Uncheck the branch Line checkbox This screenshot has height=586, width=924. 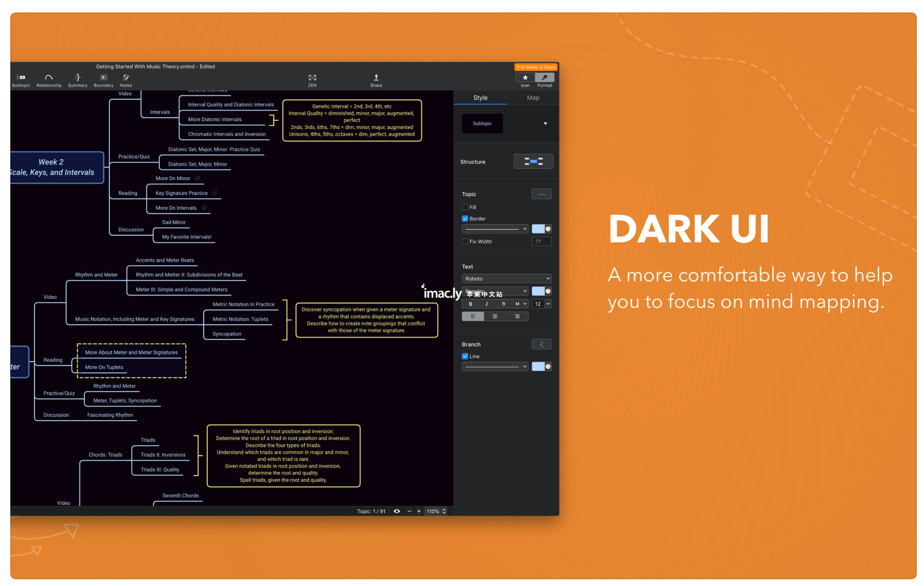(x=465, y=356)
